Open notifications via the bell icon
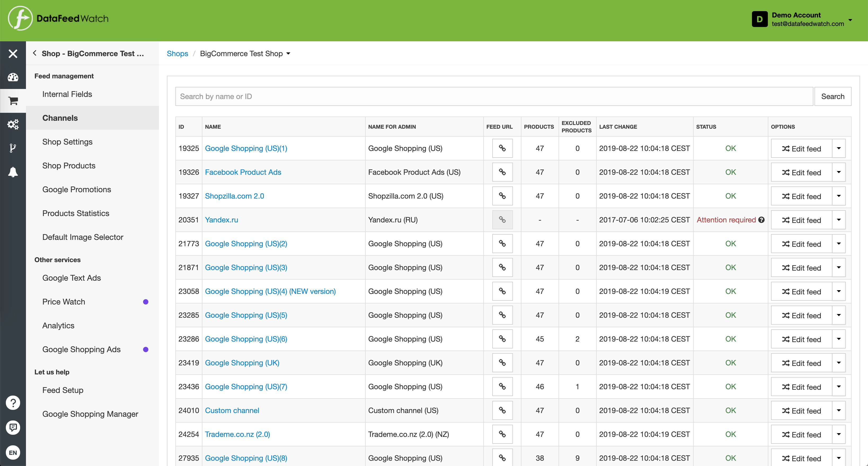 click(x=13, y=172)
